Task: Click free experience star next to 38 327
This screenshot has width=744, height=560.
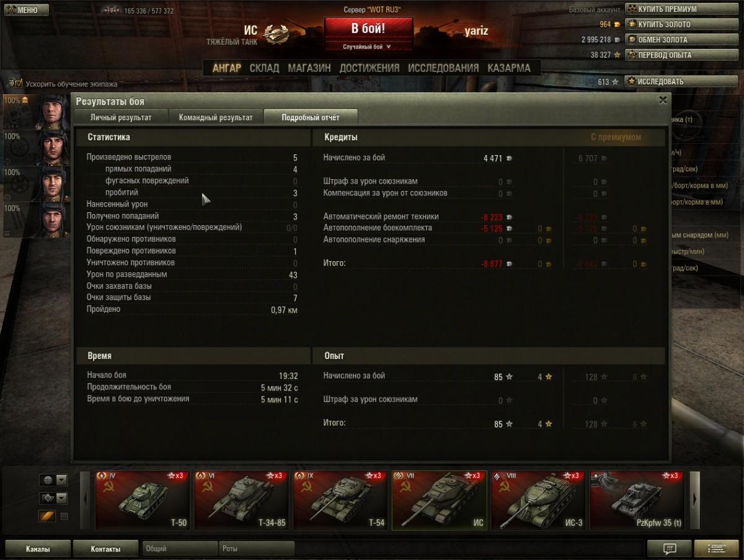Action: tap(617, 55)
